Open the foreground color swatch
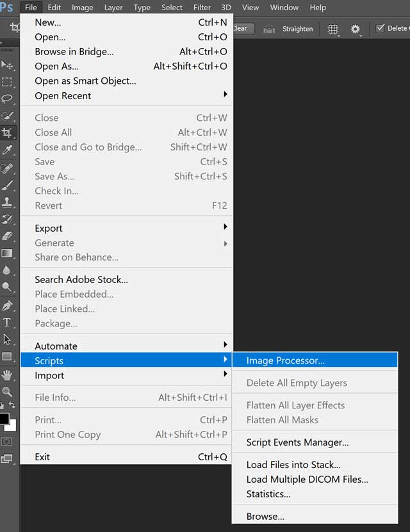This screenshot has height=532, width=410. (x=5, y=419)
